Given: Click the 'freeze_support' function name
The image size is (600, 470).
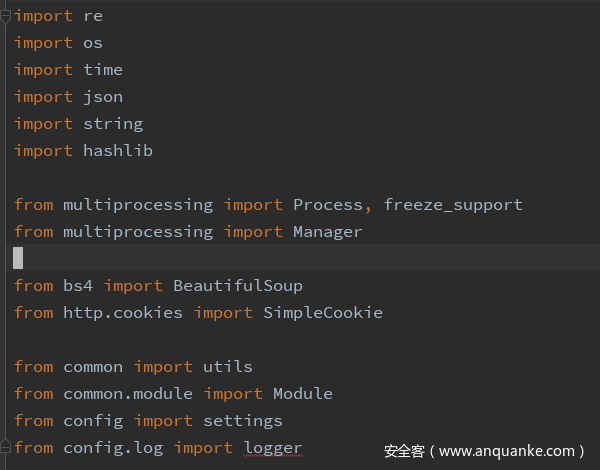Looking at the screenshot, I should (x=453, y=205).
